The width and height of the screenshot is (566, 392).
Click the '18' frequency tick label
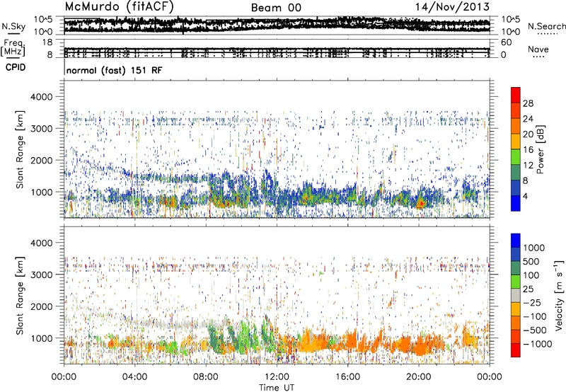(47, 42)
